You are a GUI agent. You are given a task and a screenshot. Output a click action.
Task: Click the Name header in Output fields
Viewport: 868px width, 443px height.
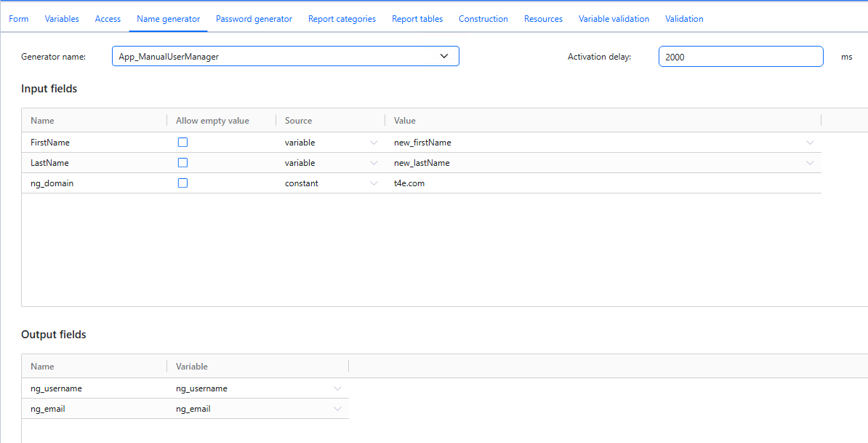point(42,367)
